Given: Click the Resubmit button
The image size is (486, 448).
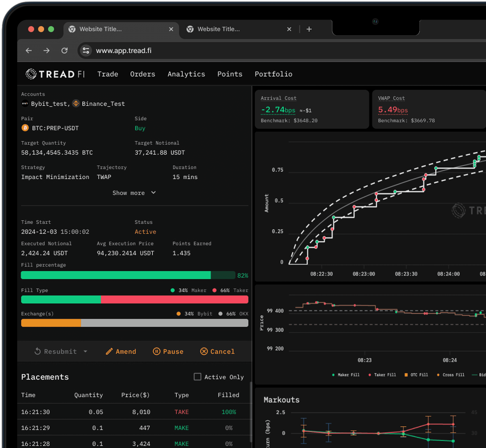Looking at the screenshot, I should click(x=56, y=351).
